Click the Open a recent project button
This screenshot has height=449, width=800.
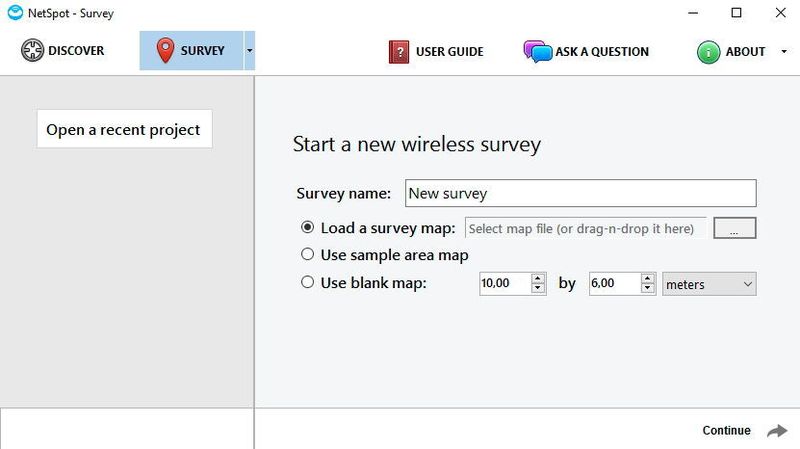pos(124,129)
